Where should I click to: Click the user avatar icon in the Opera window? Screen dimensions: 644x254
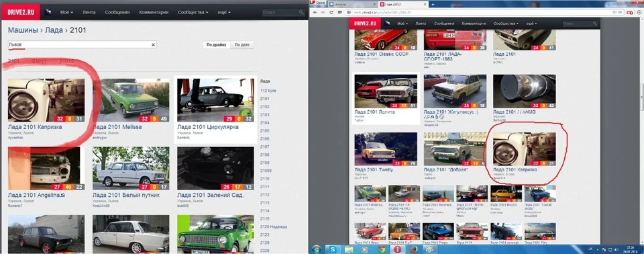click(x=387, y=24)
